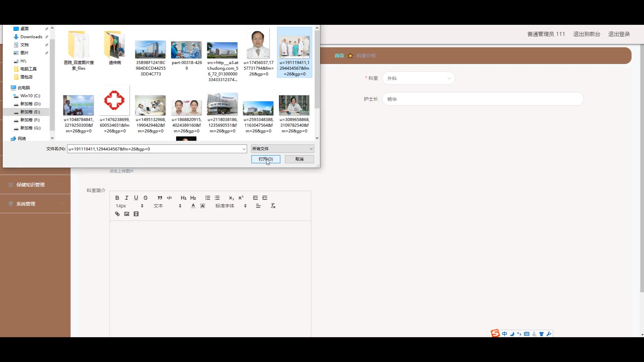This screenshot has height=362, width=644.
Task: Apply ordered list formatting
Action: [x=208, y=198]
